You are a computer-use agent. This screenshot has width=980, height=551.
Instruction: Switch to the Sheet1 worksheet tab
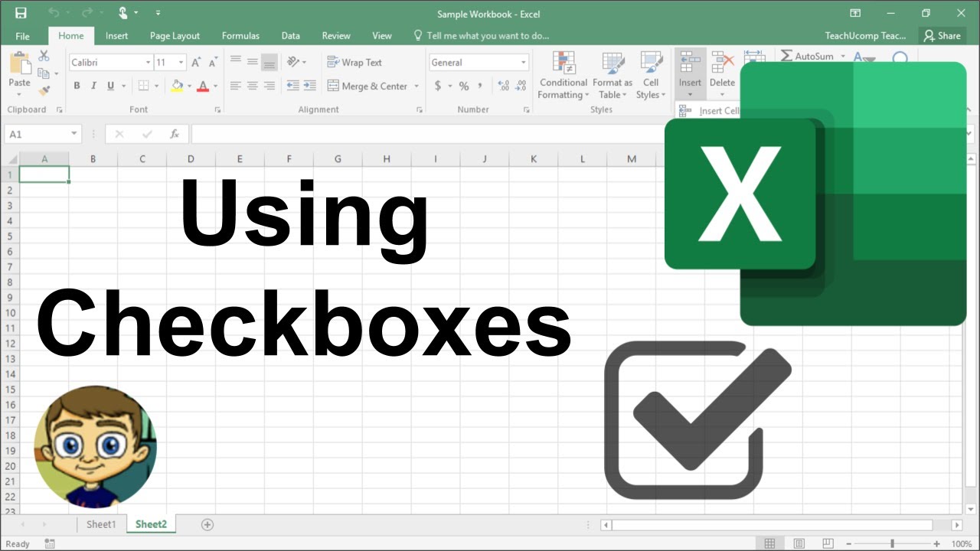point(101,524)
